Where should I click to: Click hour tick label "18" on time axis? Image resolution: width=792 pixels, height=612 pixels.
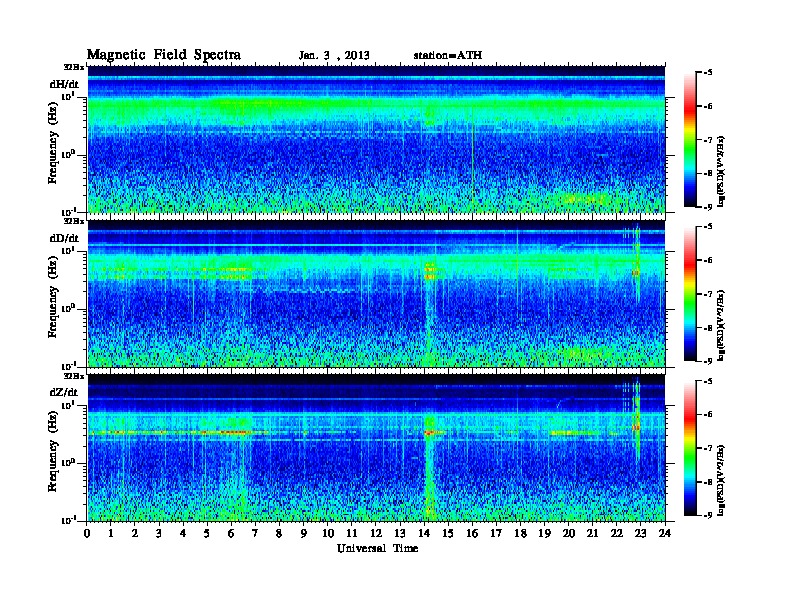click(520, 533)
